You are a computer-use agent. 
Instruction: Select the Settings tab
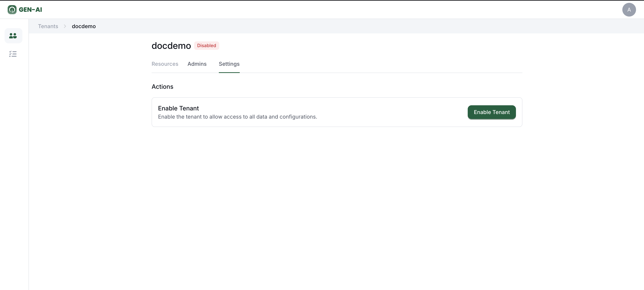pyautogui.click(x=229, y=64)
